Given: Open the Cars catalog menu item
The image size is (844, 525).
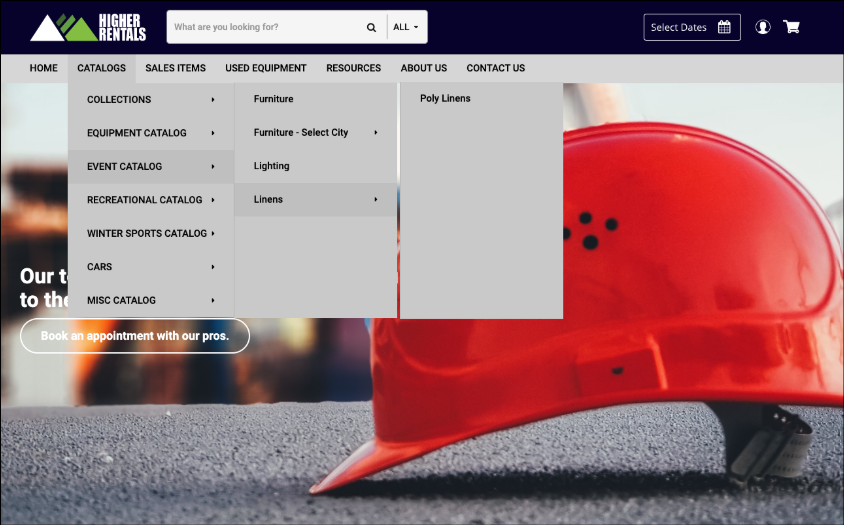Looking at the screenshot, I should pos(150,267).
